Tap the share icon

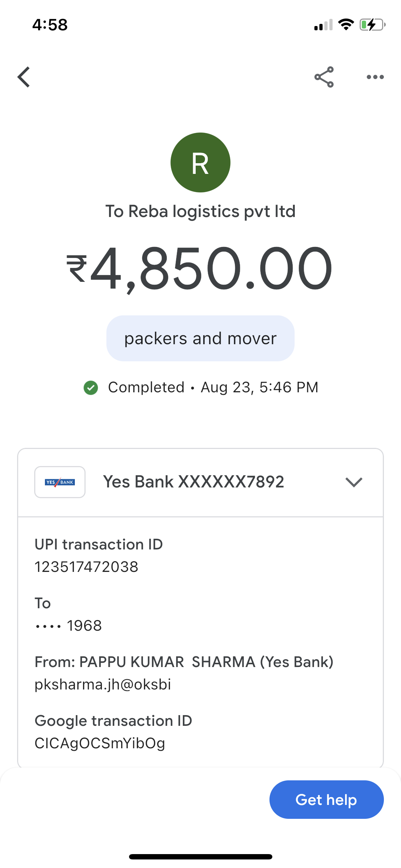pos(324,77)
